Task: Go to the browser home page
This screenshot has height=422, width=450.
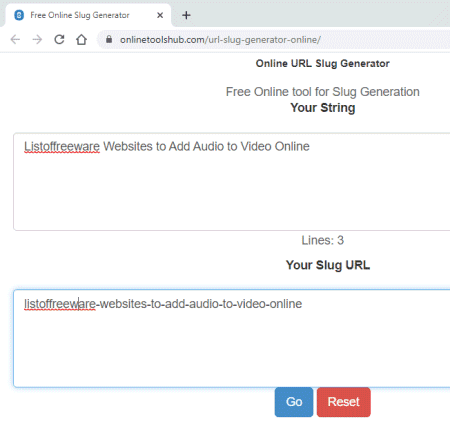Action: pos(81,40)
